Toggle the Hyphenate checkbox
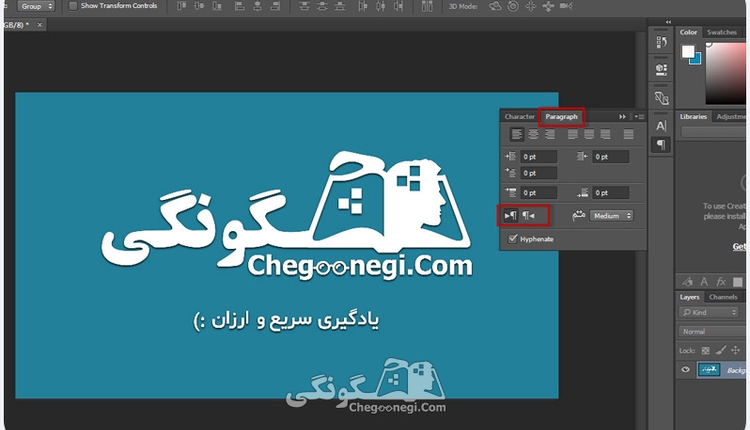The height and width of the screenshot is (430, 750). (513, 239)
